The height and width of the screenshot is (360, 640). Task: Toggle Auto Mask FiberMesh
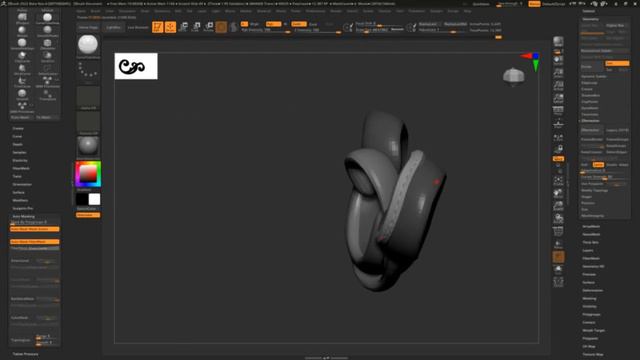35,242
